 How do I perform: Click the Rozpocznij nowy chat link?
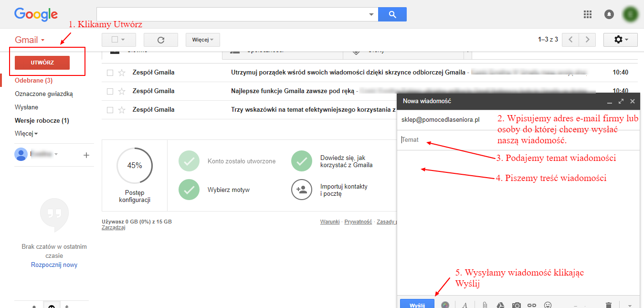tap(54, 265)
